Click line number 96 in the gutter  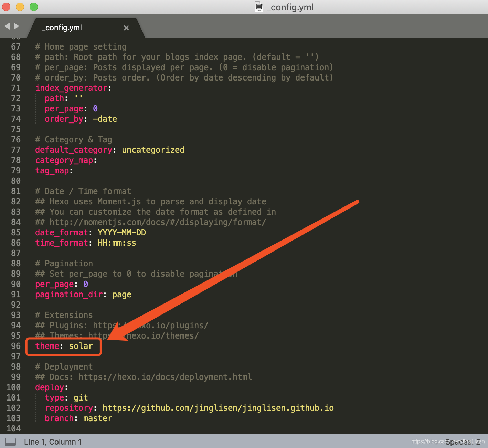pos(16,346)
